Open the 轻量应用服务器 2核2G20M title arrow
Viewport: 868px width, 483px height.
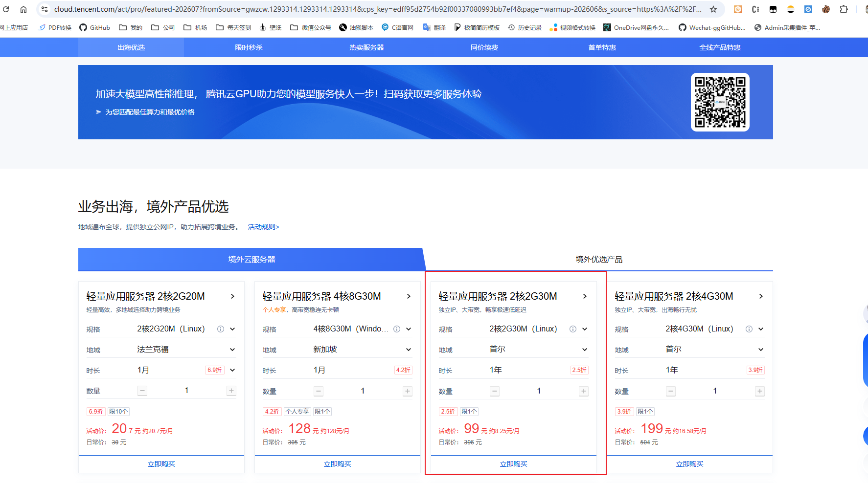(232, 296)
